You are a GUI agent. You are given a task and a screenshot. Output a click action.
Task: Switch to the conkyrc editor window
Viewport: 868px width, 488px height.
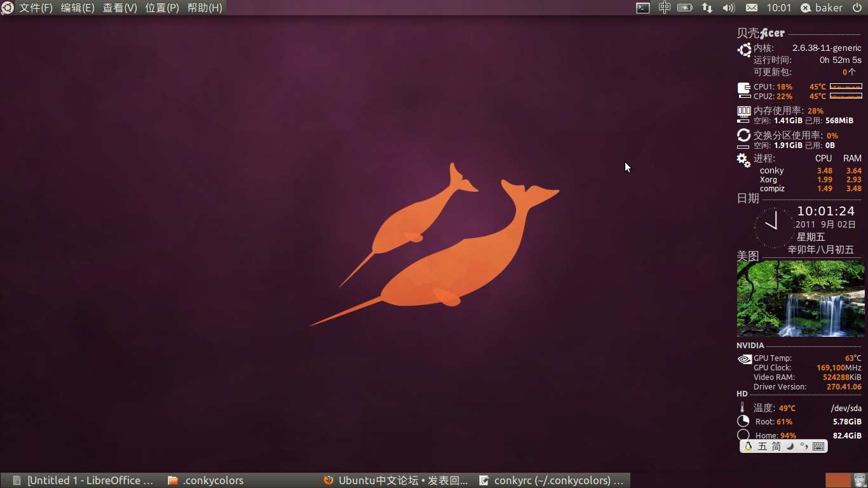click(x=552, y=480)
